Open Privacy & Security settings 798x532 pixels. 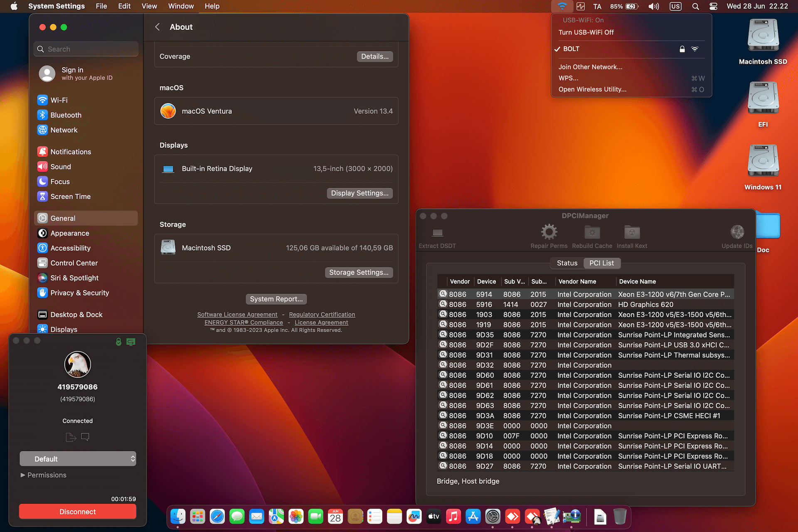pyautogui.click(x=86, y=293)
